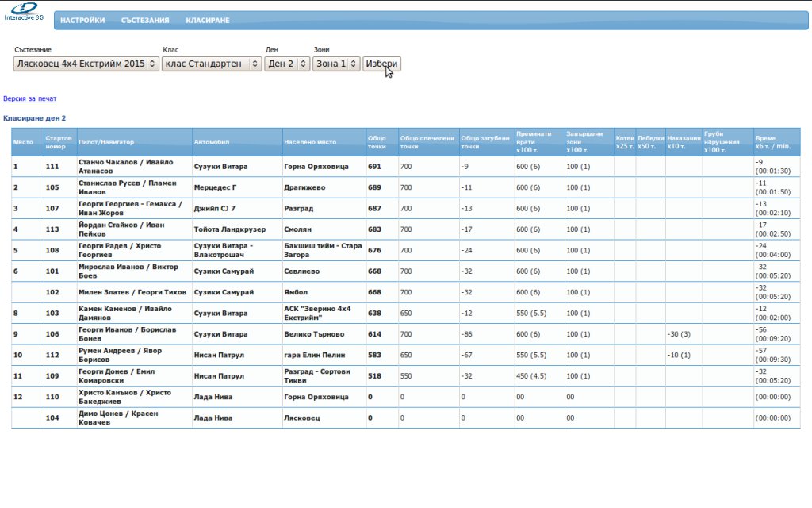This screenshot has height=508, width=812.
Task: Open the НАСТРОЙКИ menu
Action: click(82, 21)
